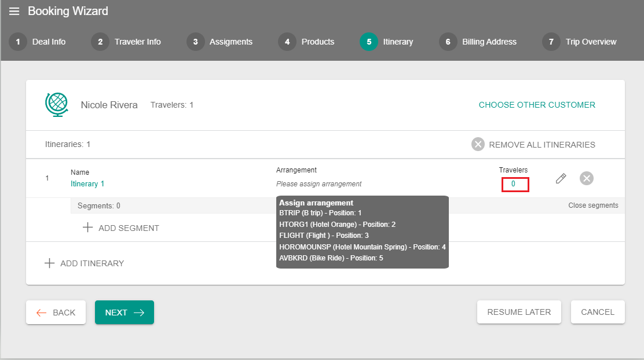
Task: Click Add Itinerary
Action: click(84, 263)
